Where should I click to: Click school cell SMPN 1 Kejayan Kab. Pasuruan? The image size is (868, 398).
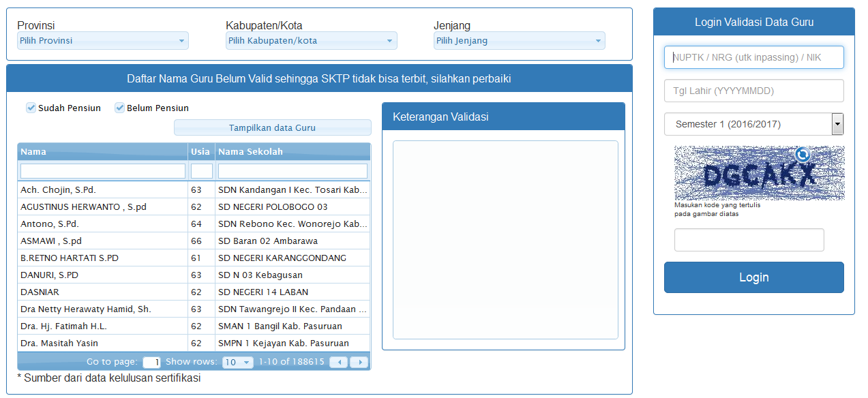point(293,343)
